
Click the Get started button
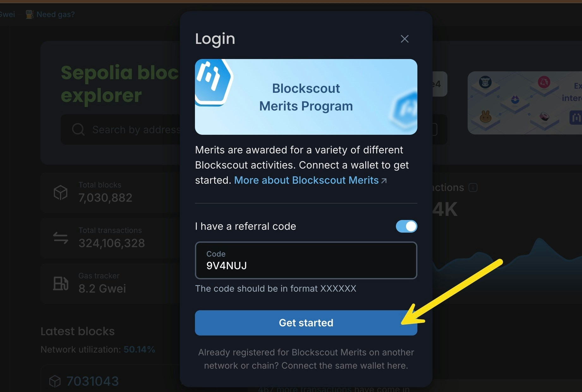(x=306, y=323)
